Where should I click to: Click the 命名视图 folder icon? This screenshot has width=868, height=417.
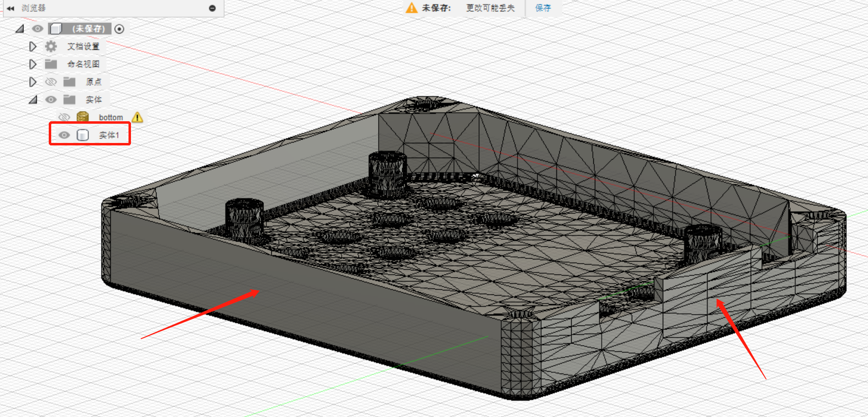[51, 64]
